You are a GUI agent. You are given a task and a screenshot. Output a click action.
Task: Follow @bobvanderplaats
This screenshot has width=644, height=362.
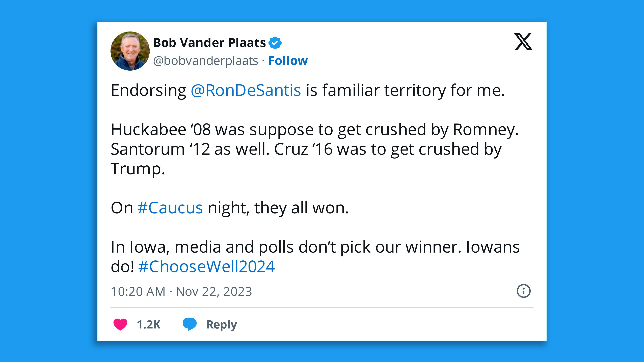coord(288,61)
